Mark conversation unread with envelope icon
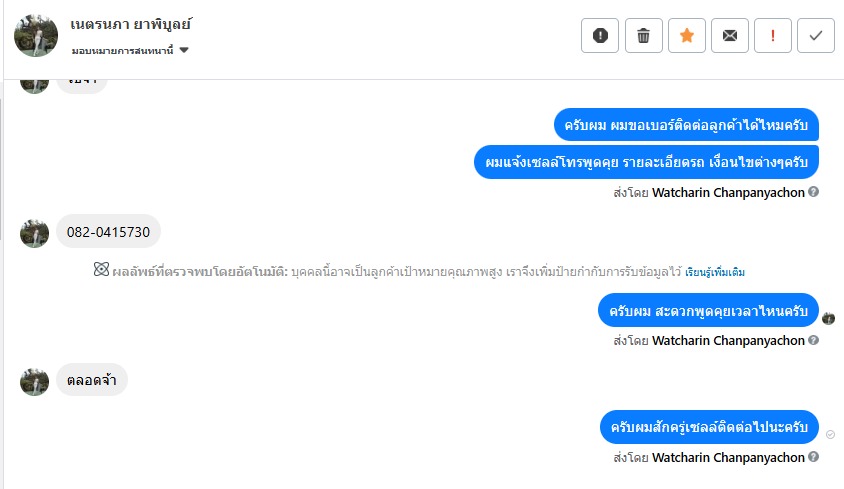 [x=729, y=36]
